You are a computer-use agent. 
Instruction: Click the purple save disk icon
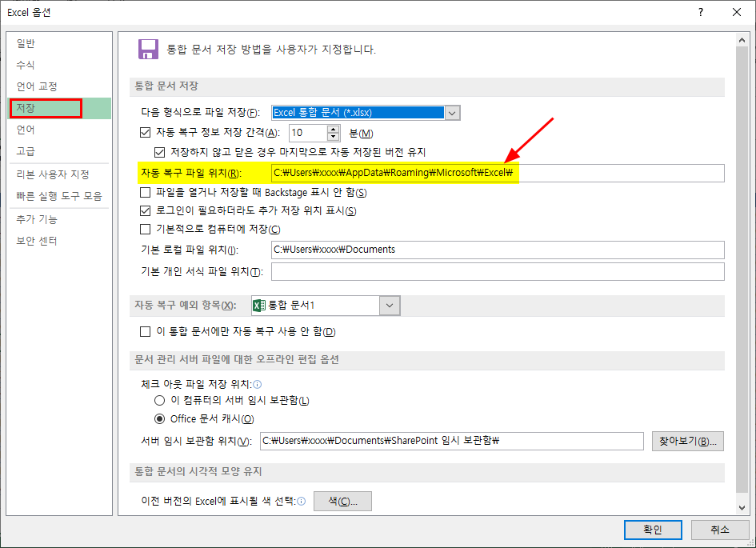[148, 49]
